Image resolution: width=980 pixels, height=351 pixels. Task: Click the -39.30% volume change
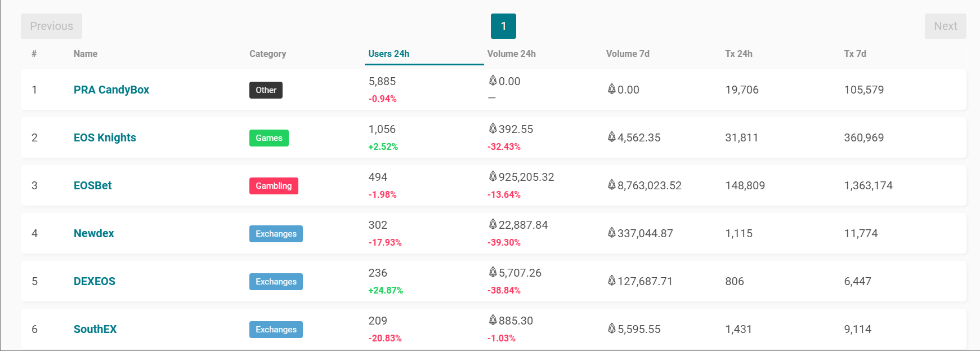click(504, 242)
